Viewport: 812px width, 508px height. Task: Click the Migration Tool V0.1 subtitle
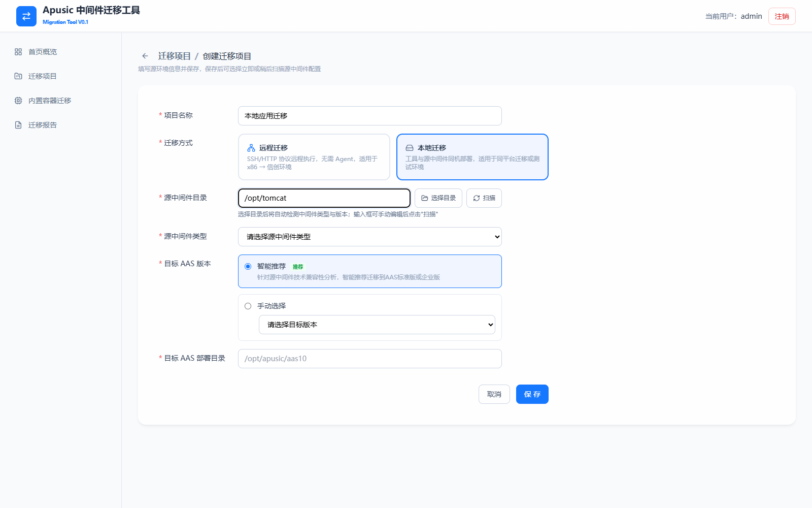click(x=65, y=22)
